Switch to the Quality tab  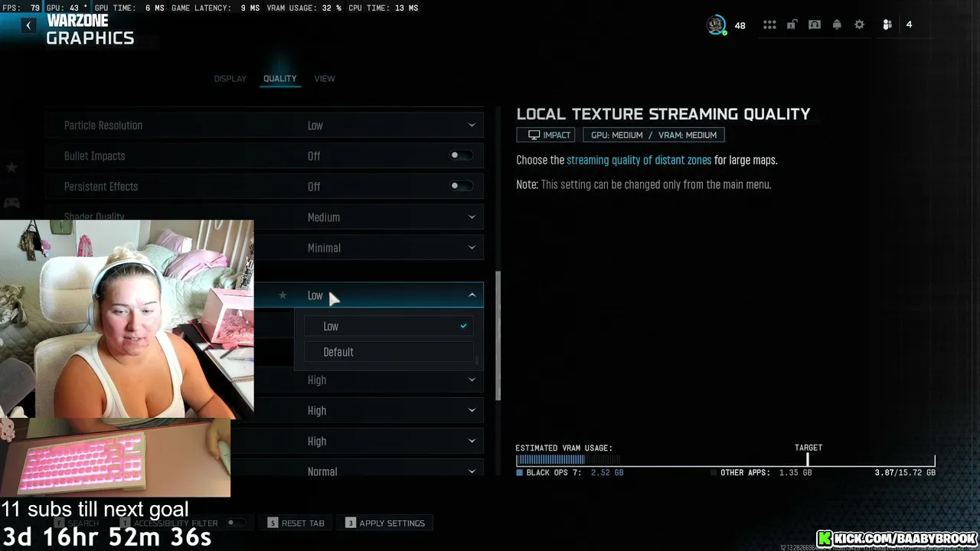pos(279,79)
